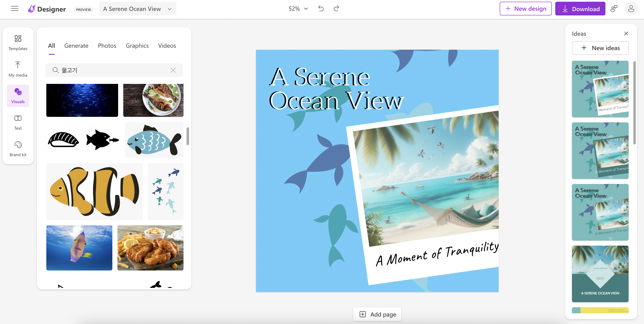The width and height of the screenshot is (644, 324).
Task: Click the Download button
Action: [580, 9]
